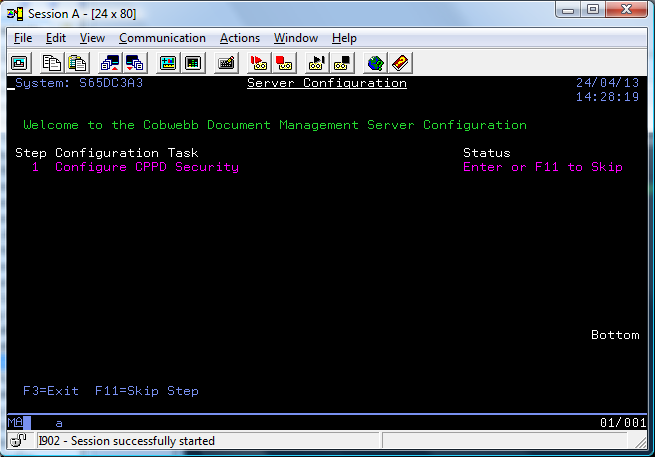
Task: Select step 1 Configure CPPD Security
Action: point(135,167)
